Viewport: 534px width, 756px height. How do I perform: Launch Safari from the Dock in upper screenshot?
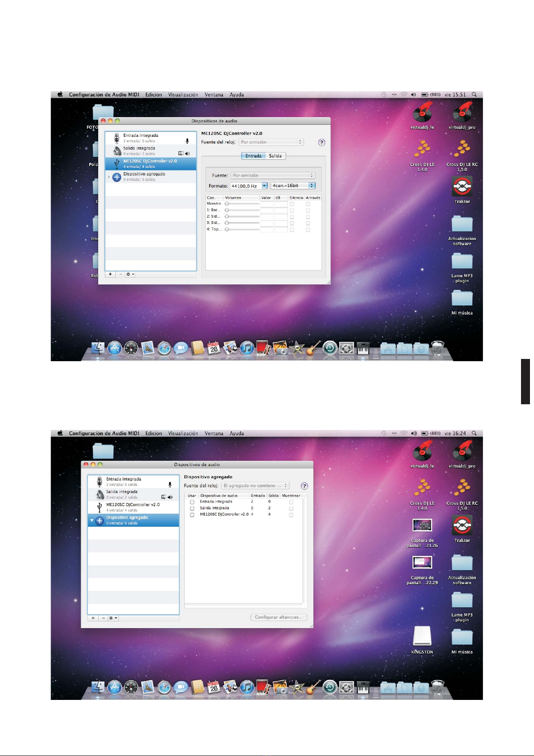164,348
